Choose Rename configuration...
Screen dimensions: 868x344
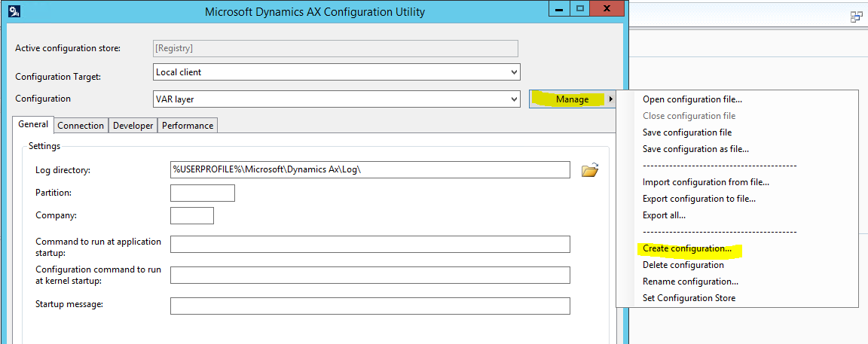point(689,282)
